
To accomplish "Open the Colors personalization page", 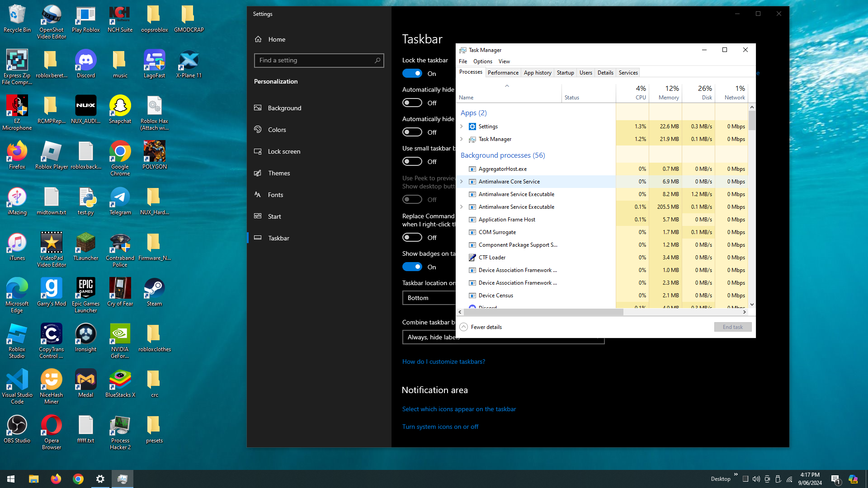I will 277,130.
